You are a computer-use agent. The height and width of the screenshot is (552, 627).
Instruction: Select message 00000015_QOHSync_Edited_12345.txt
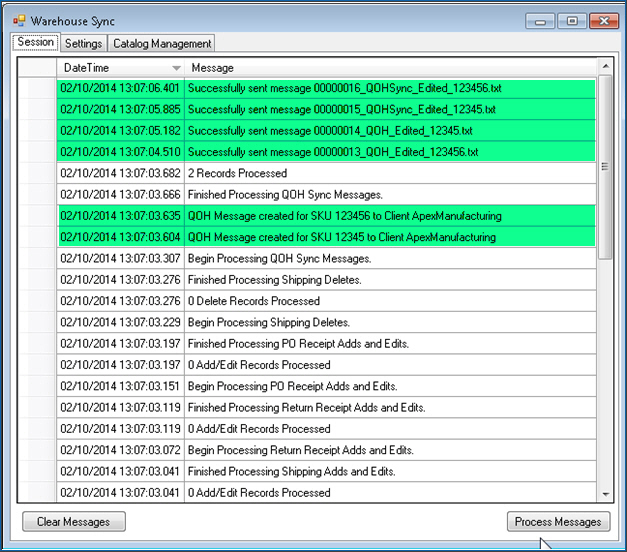[x=390, y=110]
